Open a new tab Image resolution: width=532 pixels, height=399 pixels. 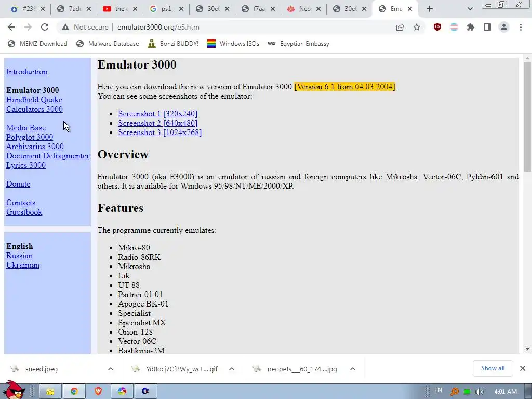[x=430, y=9]
